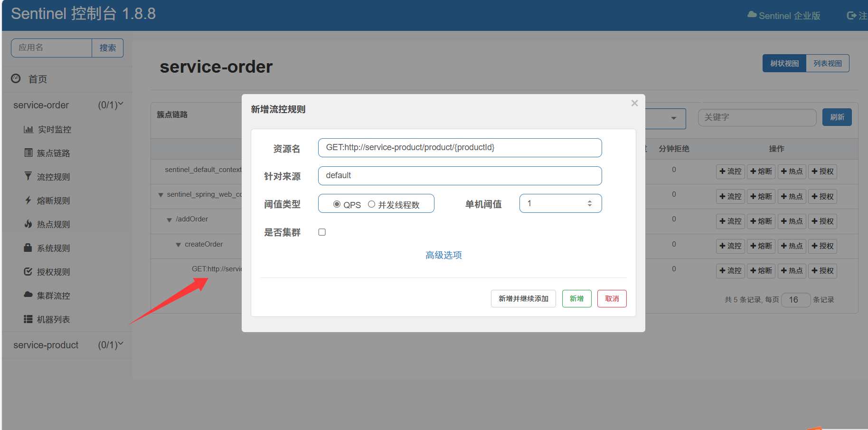Screen dimensions: 868x430
Task: Click the real-time monitoring chart icon
Action: (28, 129)
